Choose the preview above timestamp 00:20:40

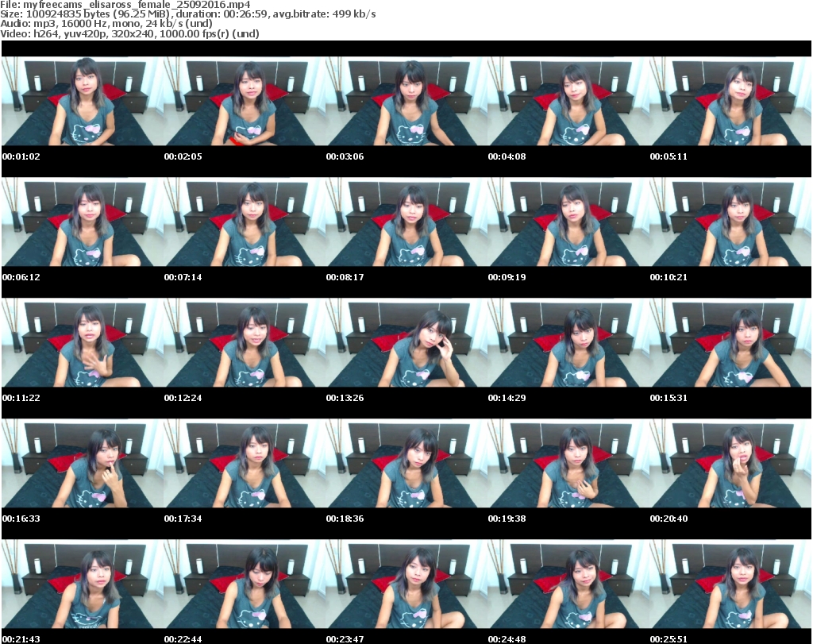tap(730, 464)
